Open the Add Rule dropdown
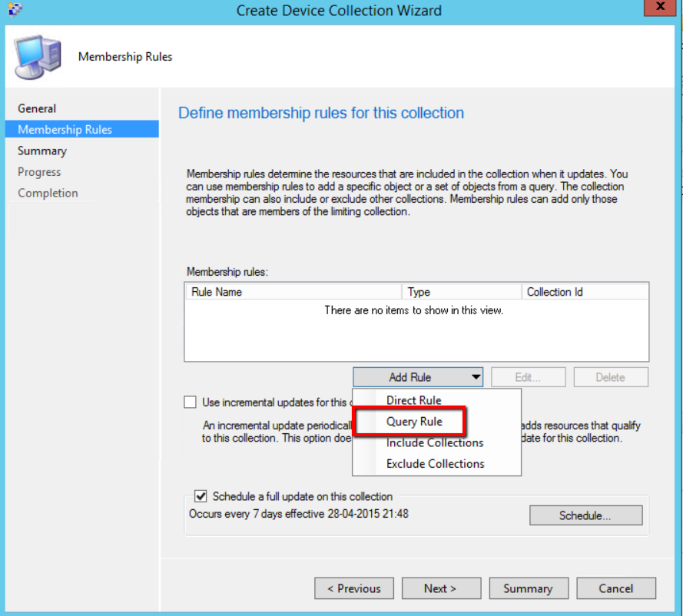This screenshot has width=683, height=616. (418, 377)
